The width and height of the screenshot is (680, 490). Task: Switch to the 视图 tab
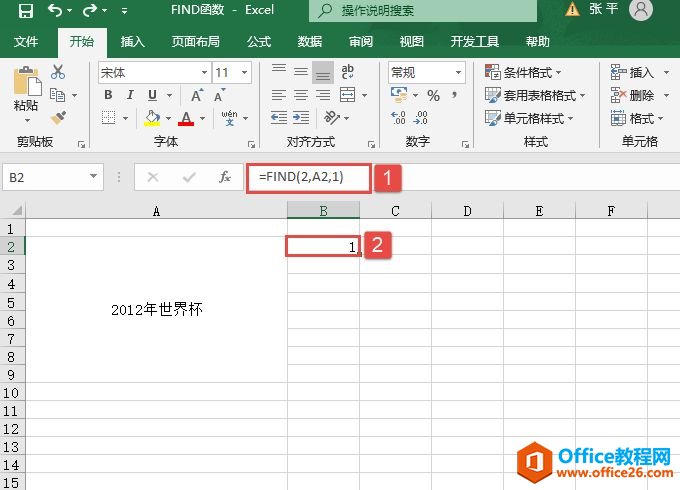click(x=412, y=42)
